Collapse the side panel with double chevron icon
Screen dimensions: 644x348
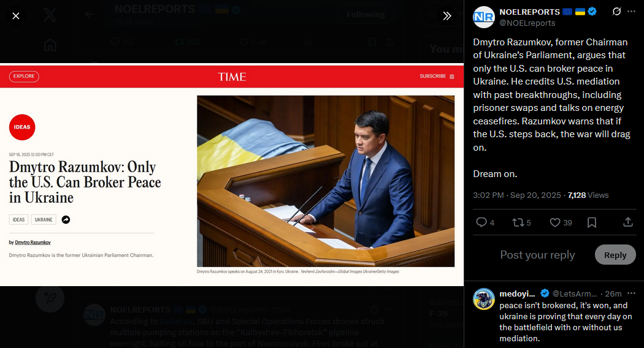(x=447, y=16)
